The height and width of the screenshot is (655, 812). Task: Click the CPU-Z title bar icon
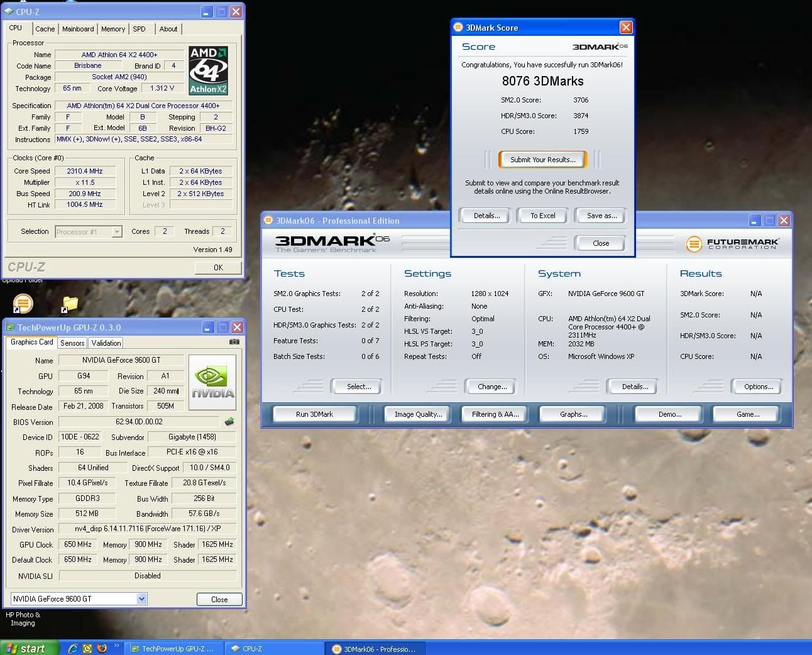tap(9, 12)
